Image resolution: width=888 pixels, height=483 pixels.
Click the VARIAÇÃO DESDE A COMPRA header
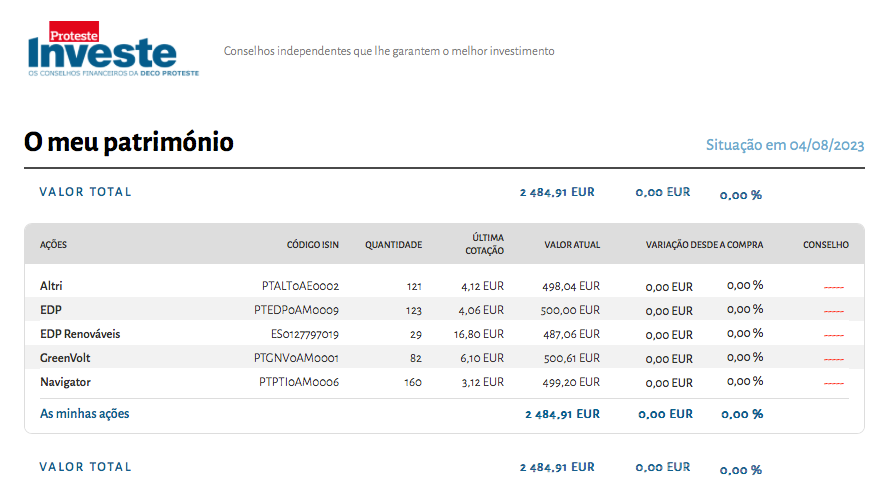[704, 245]
